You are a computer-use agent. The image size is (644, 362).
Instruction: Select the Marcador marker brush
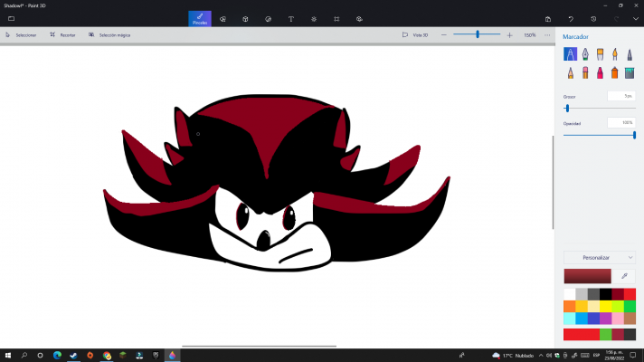click(571, 54)
